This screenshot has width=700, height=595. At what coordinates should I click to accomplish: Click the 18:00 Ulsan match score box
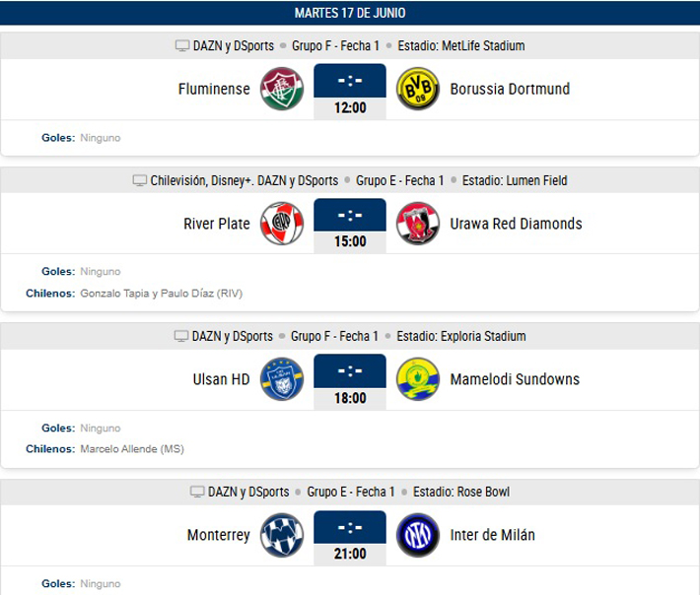[x=350, y=382]
